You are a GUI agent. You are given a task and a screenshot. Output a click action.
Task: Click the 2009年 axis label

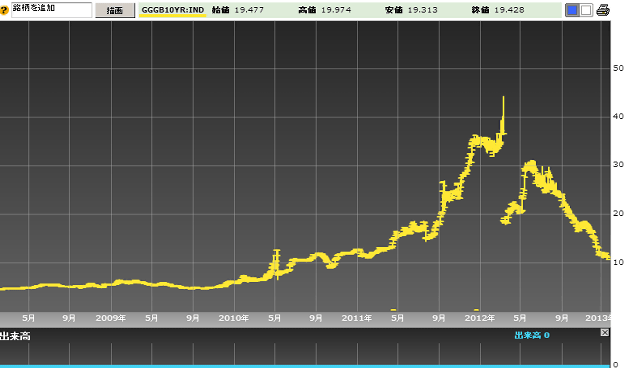[x=111, y=318]
